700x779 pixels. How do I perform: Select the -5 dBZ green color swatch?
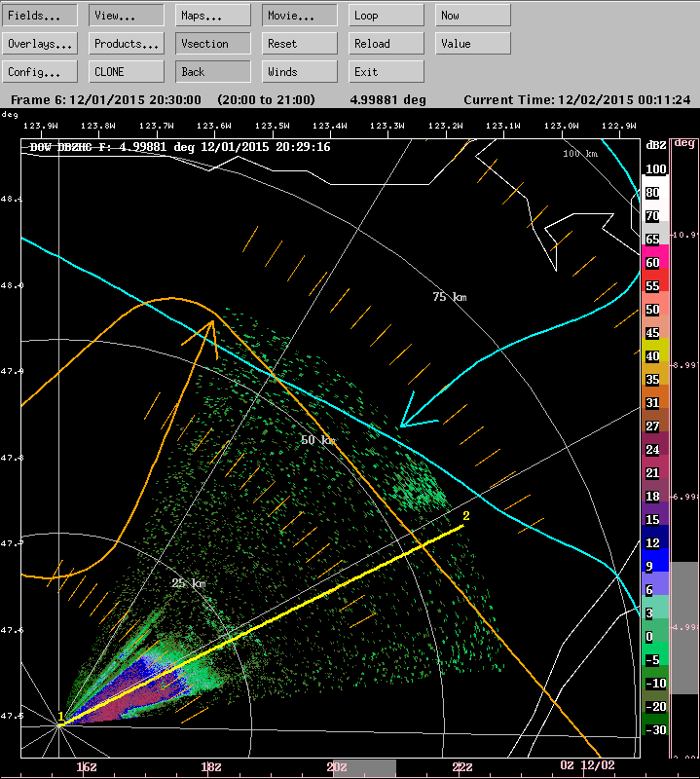pos(655,653)
